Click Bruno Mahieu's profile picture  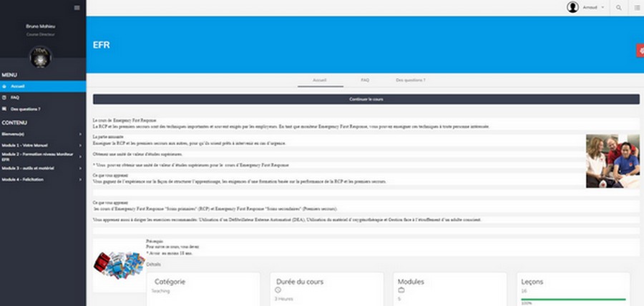click(x=40, y=57)
